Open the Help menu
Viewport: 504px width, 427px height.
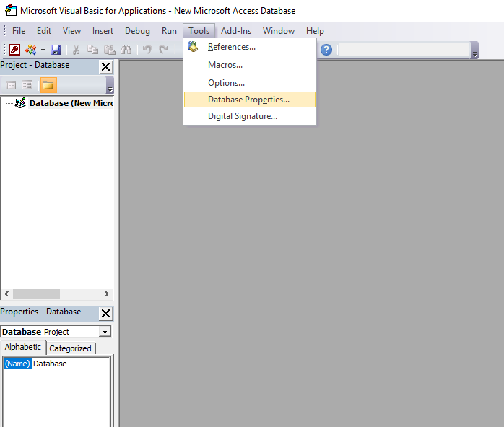click(x=315, y=31)
